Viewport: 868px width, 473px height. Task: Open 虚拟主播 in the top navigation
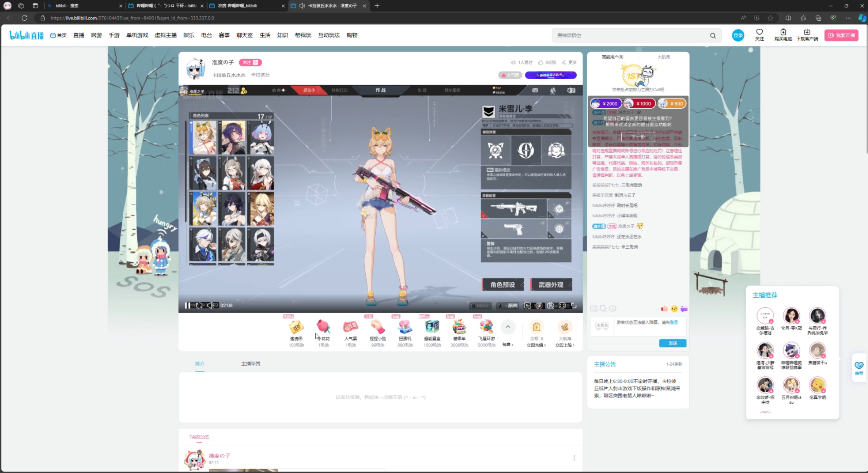coord(166,35)
